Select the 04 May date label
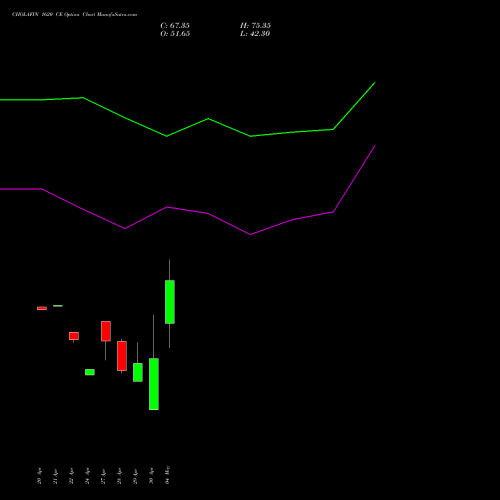The image size is (500, 500). 168,475
